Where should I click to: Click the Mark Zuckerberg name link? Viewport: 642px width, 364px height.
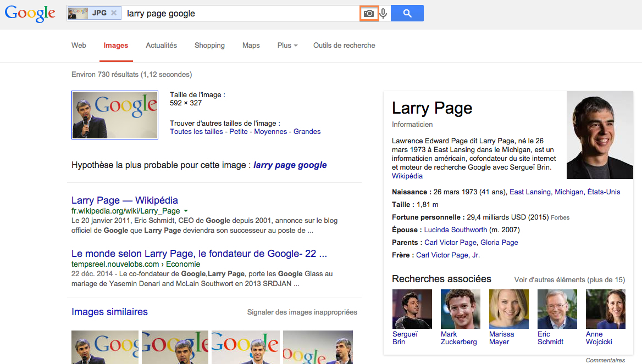[x=458, y=338]
